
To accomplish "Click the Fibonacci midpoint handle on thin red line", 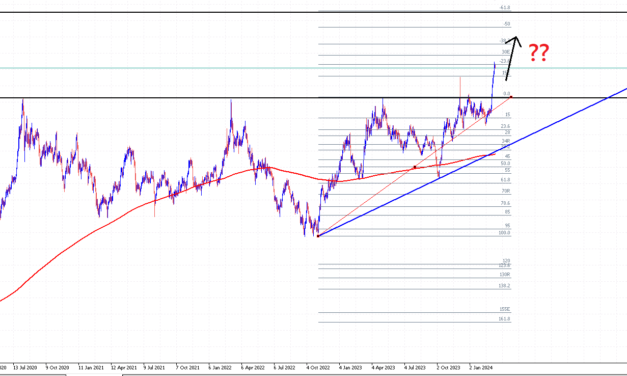I will coord(415,167).
